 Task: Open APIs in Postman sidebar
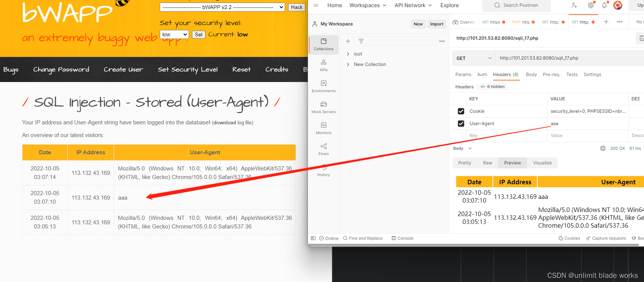[324, 66]
